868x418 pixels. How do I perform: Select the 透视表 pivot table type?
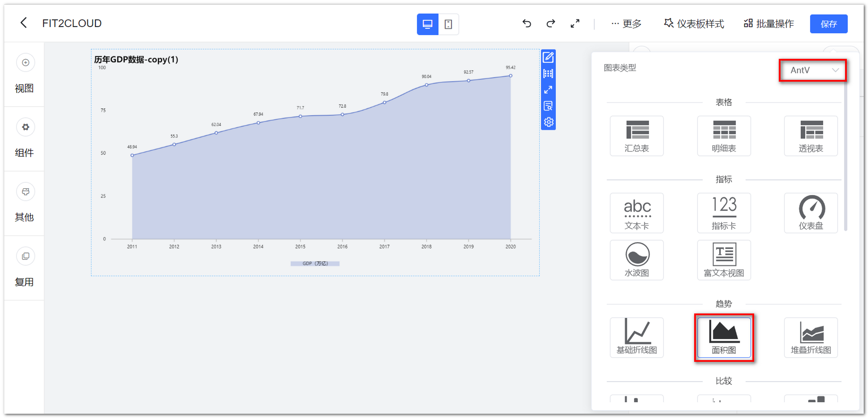tap(811, 136)
